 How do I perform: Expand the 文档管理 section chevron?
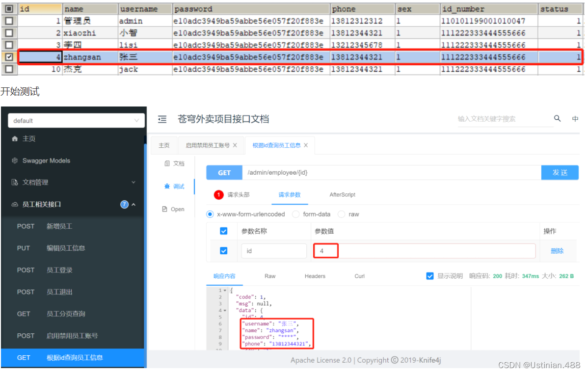[134, 182]
